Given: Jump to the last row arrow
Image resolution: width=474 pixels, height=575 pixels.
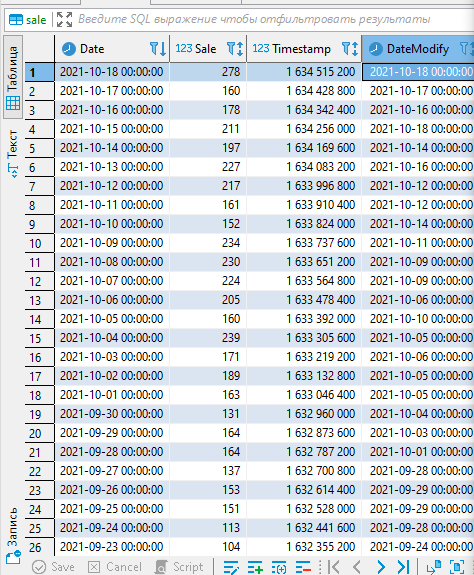Looking at the screenshot, I should point(403,567).
